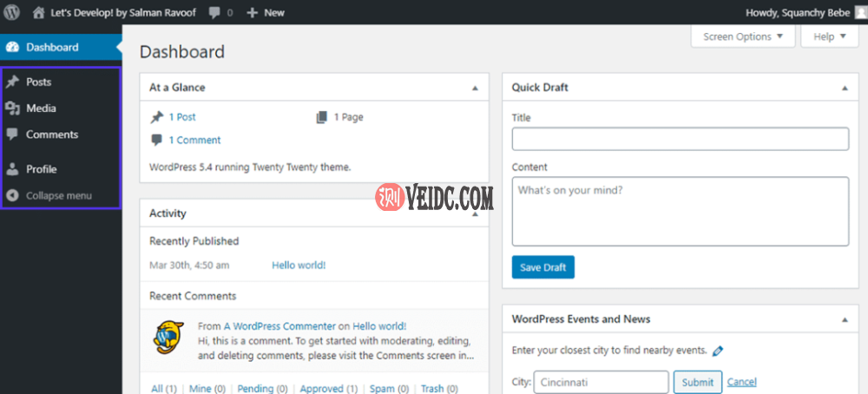
Task: Collapse the Quick Draft panel
Action: pos(845,88)
